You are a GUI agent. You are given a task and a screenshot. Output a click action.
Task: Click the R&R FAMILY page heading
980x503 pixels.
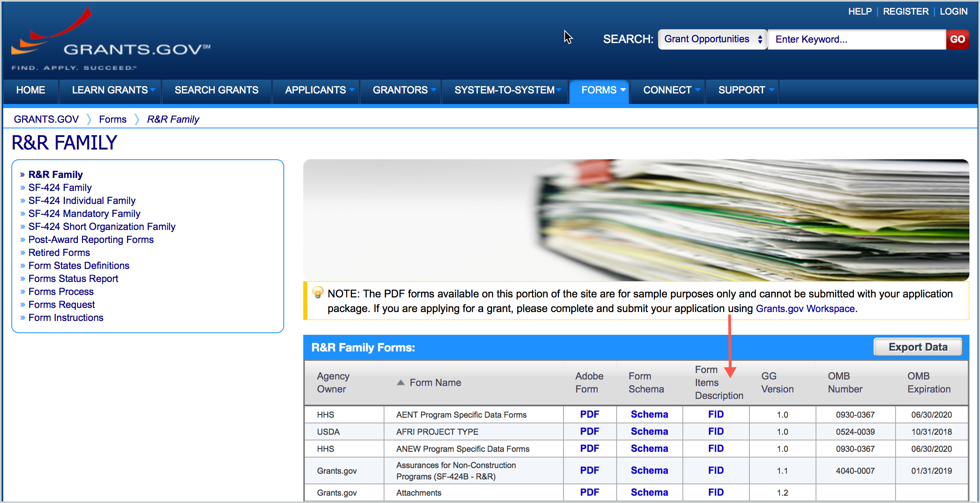[65, 143]
